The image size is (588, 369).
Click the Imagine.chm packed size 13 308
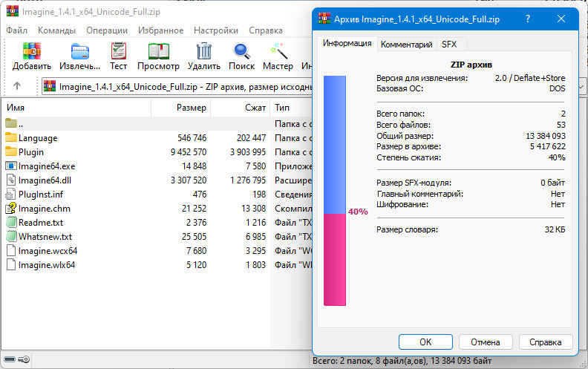click(x=253, y=209)
